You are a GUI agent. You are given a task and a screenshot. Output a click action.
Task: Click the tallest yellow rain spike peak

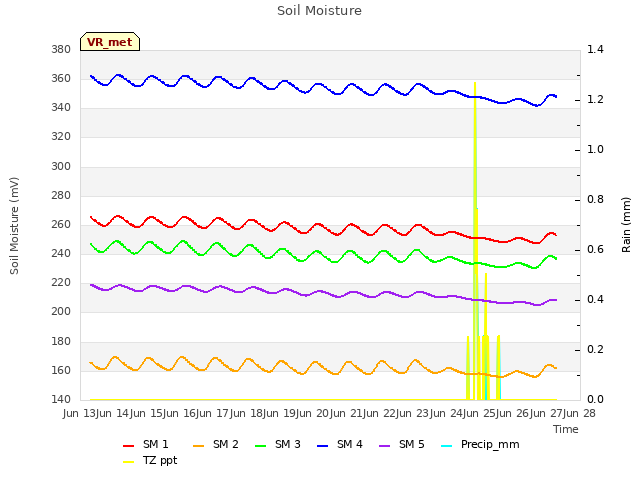tap(475, 83)
